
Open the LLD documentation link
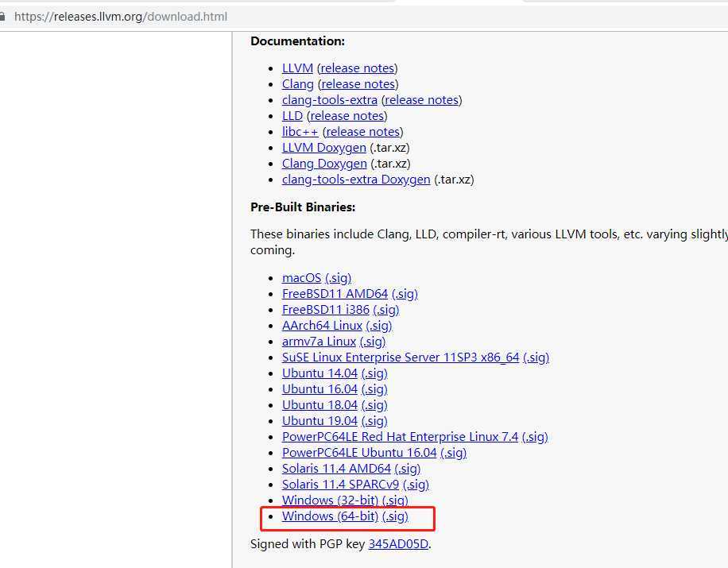[x=292, y=115]
